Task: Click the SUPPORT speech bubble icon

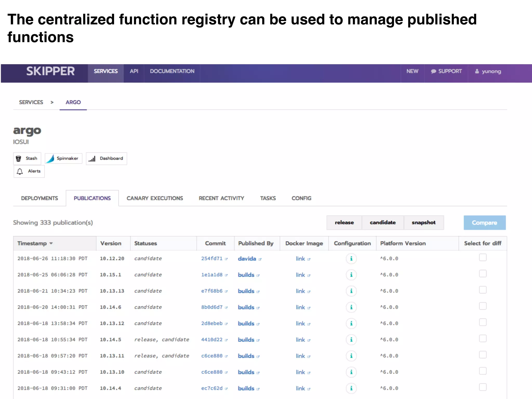Action: (x=433, y=71)
